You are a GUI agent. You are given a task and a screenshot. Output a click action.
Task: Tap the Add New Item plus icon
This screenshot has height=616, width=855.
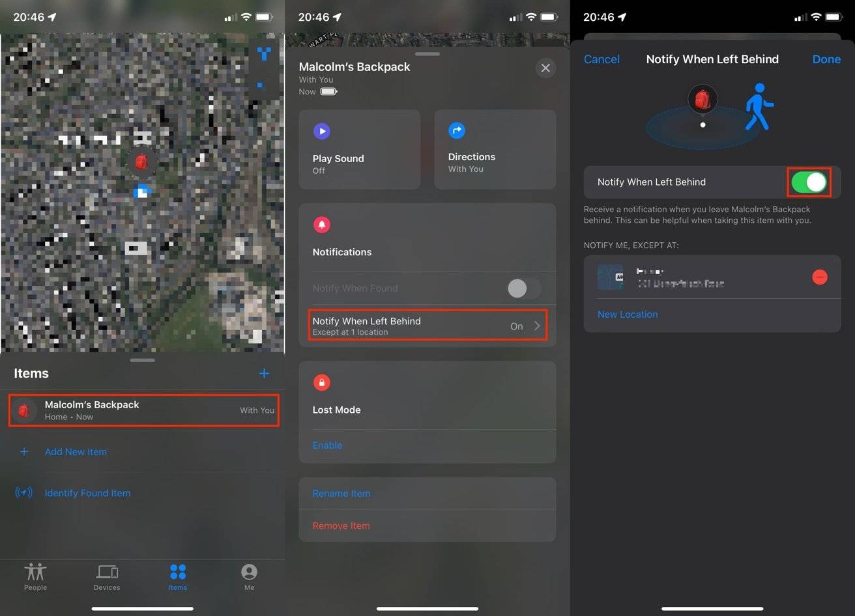point(24,451)
